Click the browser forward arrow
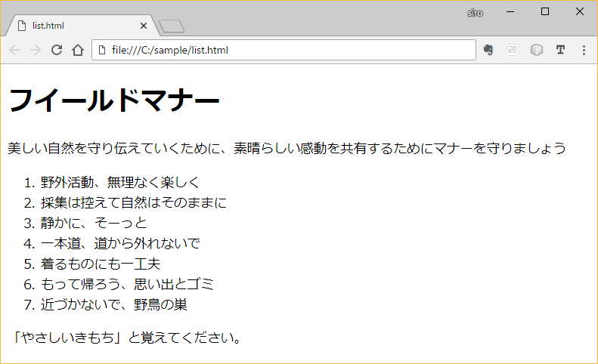This screenshot has width=598, height=364. coord(35,51)
